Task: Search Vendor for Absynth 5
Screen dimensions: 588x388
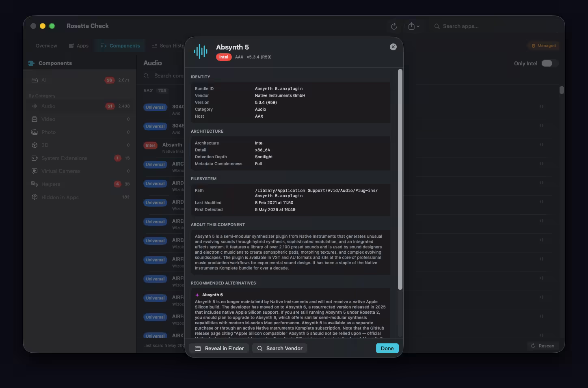Action: [x=280, y=348]
